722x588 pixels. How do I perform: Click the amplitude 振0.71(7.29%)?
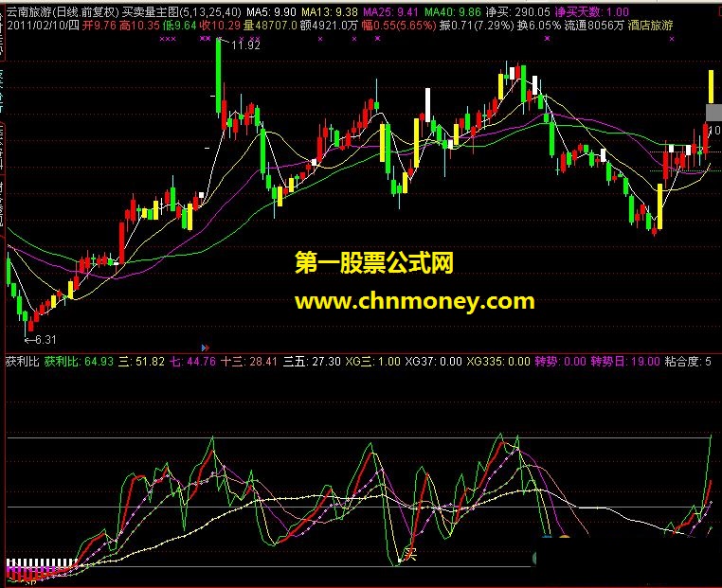coord(477,26)
